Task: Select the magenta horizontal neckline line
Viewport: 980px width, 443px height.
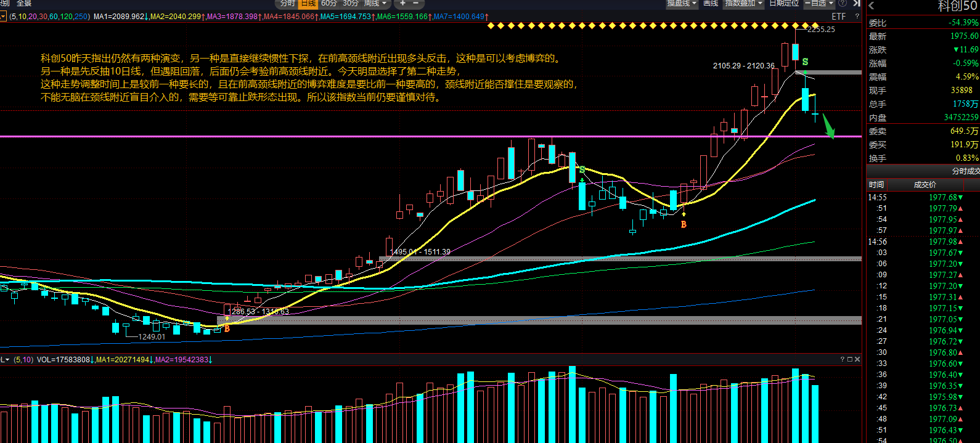Action: [431, 136]
